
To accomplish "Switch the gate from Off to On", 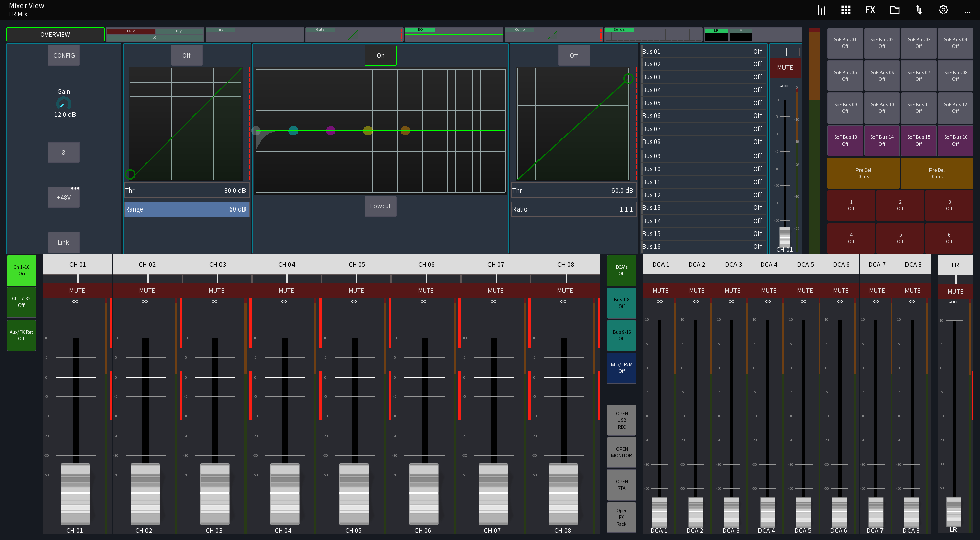I will click(x=186, y=55).
